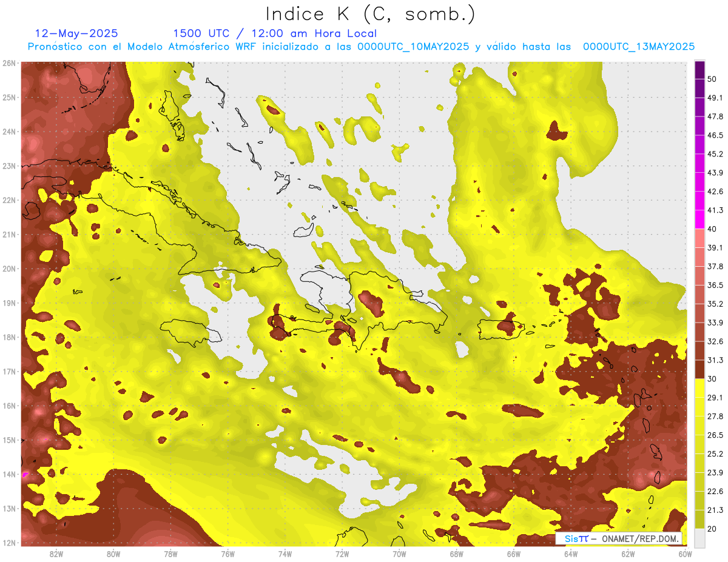This screenshot has height=562, width=728.
Task: Click the colorbar value 25.2
Action: coord(715,454)
